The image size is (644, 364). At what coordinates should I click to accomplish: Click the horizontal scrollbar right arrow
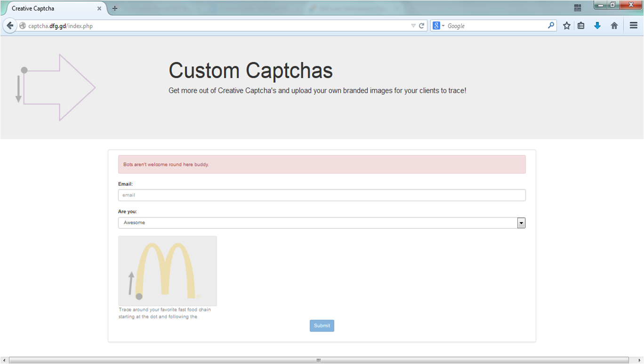pos(639,360)
